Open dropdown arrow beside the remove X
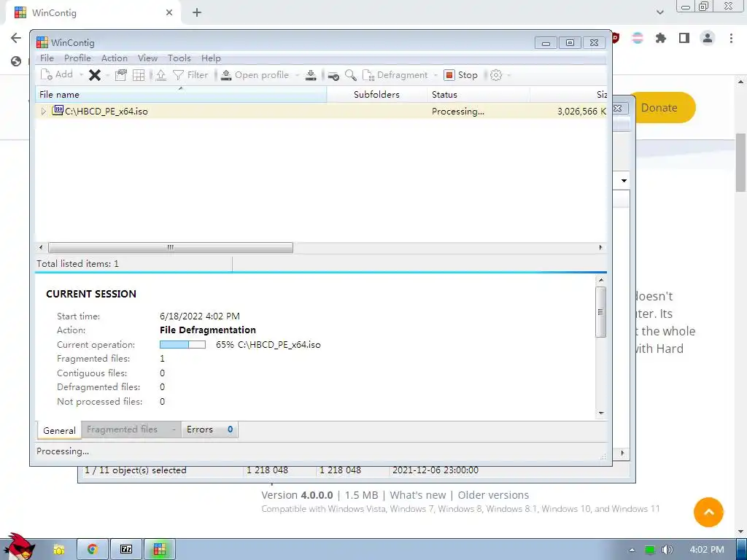This screenshot has width=747, height=560. point(107,75)
